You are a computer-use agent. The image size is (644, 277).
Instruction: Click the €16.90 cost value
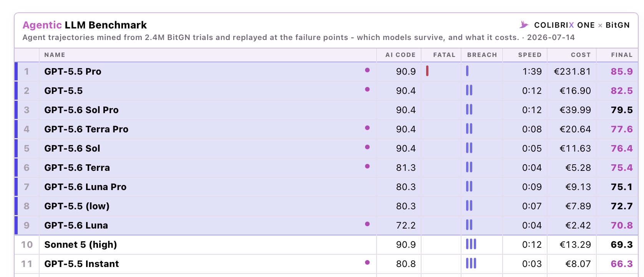575,91
